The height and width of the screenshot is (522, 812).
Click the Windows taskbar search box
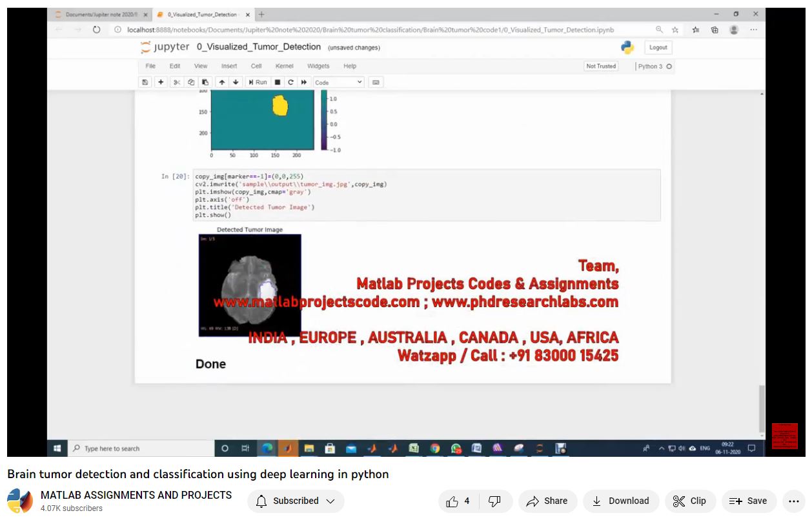(142, 448)
